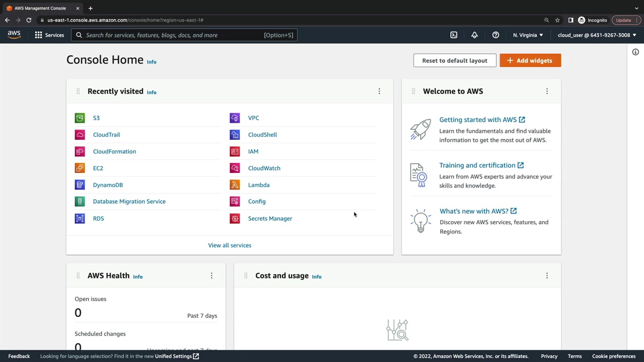644x362 pixels.
Task: Open the S3 service icon
Action: pos(79,118)
